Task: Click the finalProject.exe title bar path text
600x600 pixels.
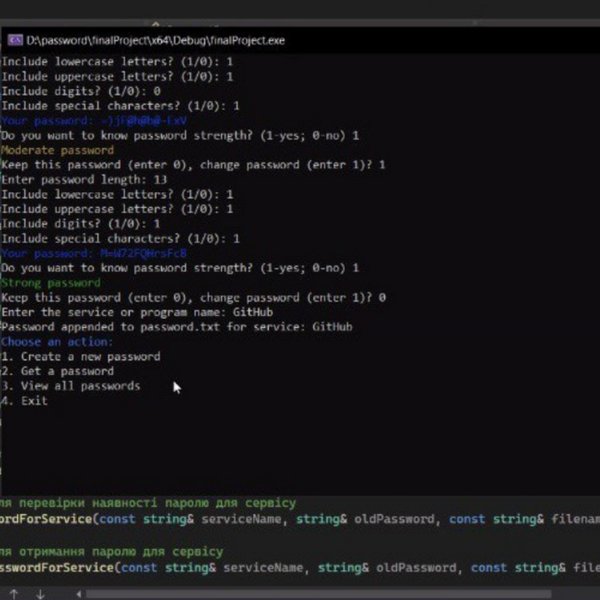Action: [x=155, y=40]
